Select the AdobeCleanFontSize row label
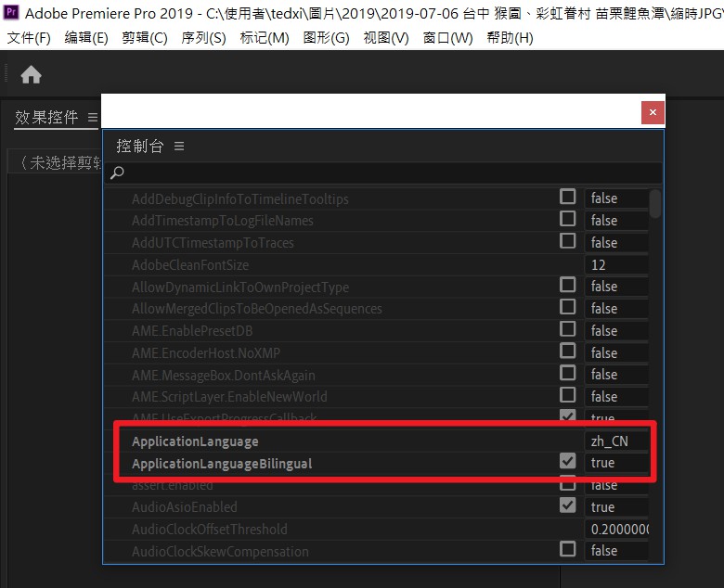 [x=190, y=265]
